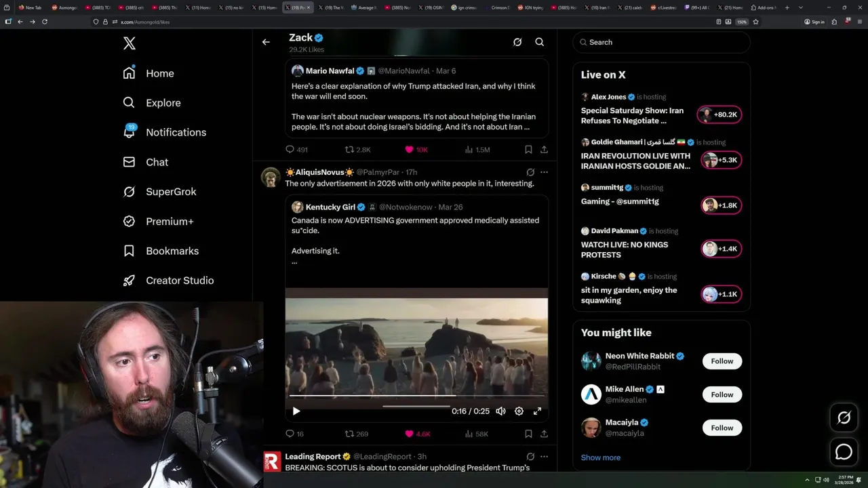
Task: Open SuperGrok from the sidebar
Action: 160,192
